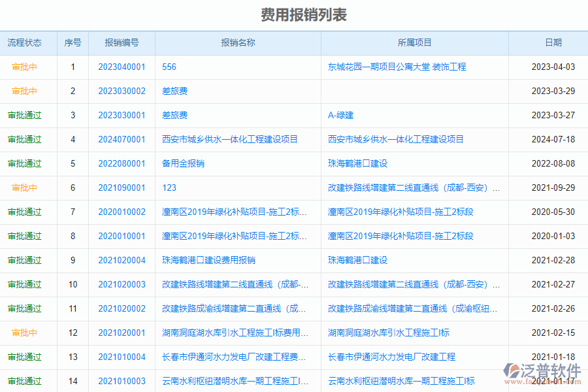Sort by the 日期 column header
This screenshot has height=392, width=588.
tap(555, 42)
